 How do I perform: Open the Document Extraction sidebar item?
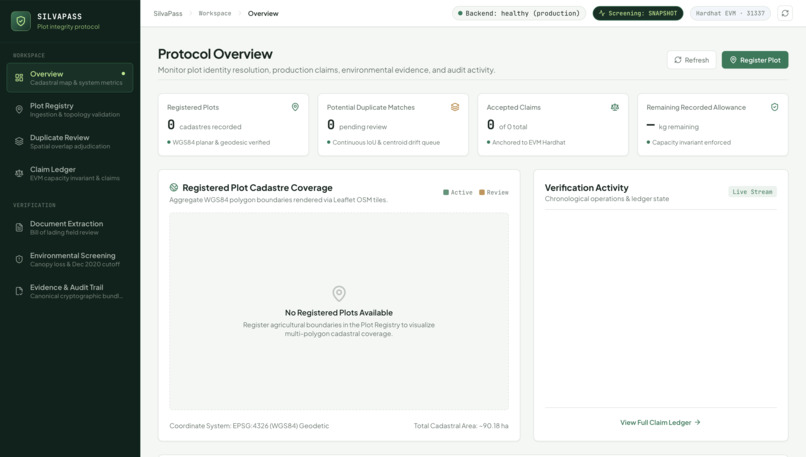click(70, 228)
